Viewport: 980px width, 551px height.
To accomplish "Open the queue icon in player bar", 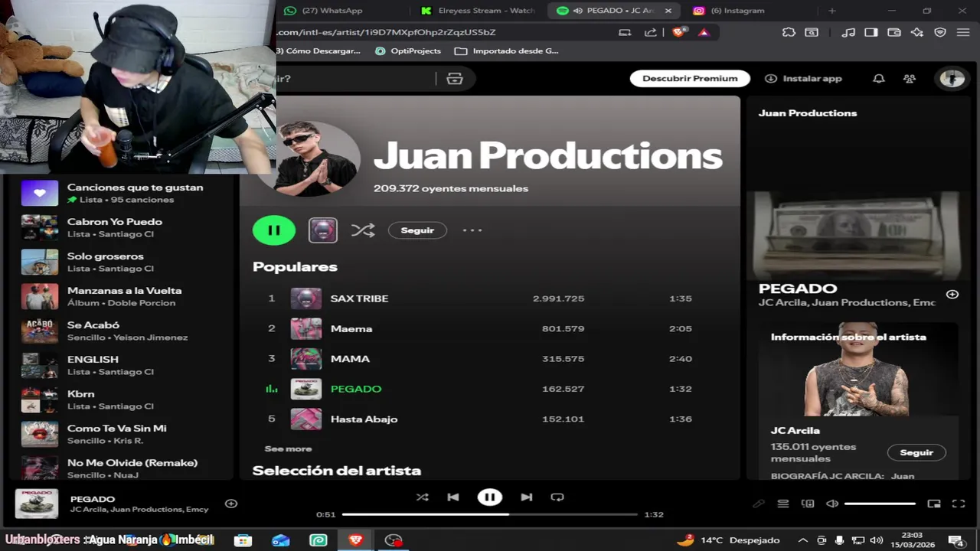I will pos(783,504).
